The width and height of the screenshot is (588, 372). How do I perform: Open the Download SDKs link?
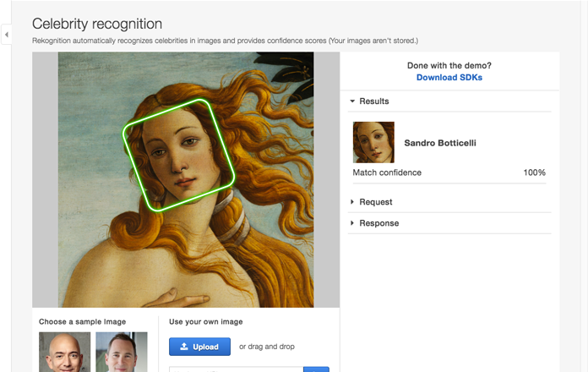point(449,77)
